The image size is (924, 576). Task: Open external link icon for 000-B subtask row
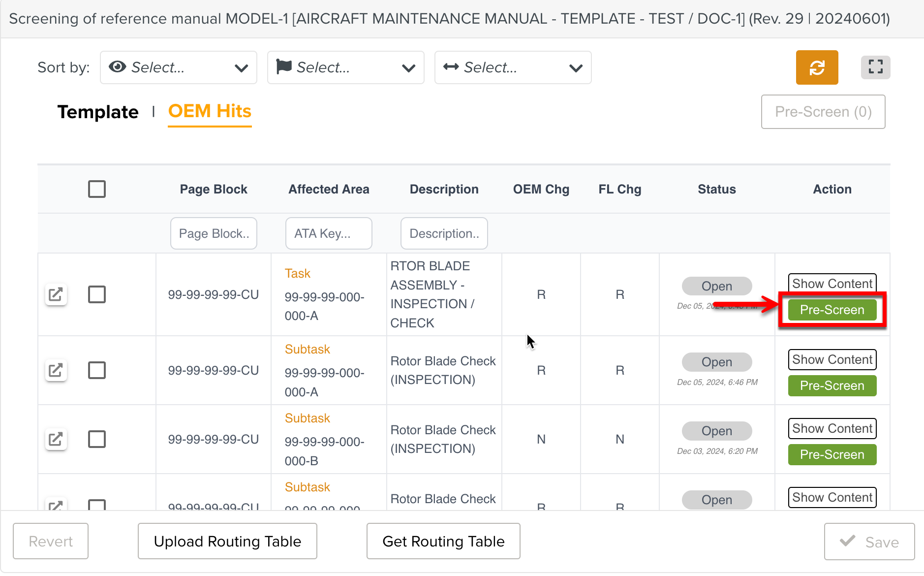point(56,439)
